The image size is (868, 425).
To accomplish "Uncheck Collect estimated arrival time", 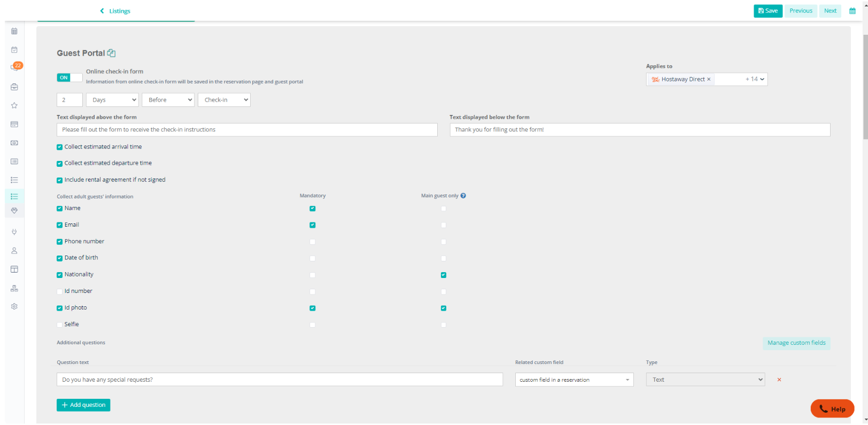I will click(59, 147).
